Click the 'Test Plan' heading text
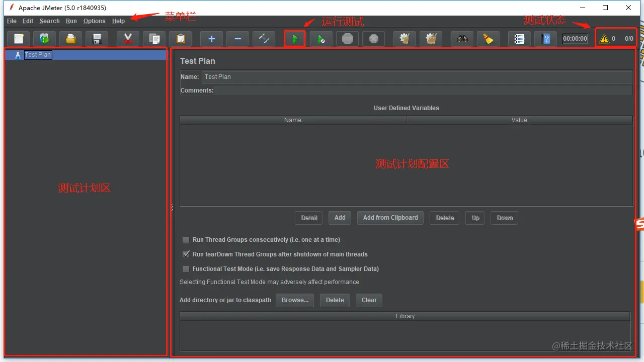This screenshot has height=362, width=644. tap(198, 61)
